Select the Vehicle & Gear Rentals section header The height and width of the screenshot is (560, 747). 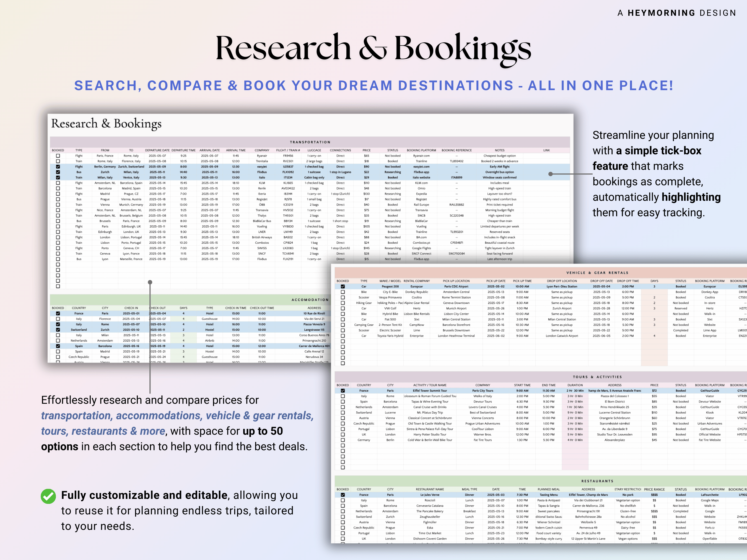tap(597, 273)
